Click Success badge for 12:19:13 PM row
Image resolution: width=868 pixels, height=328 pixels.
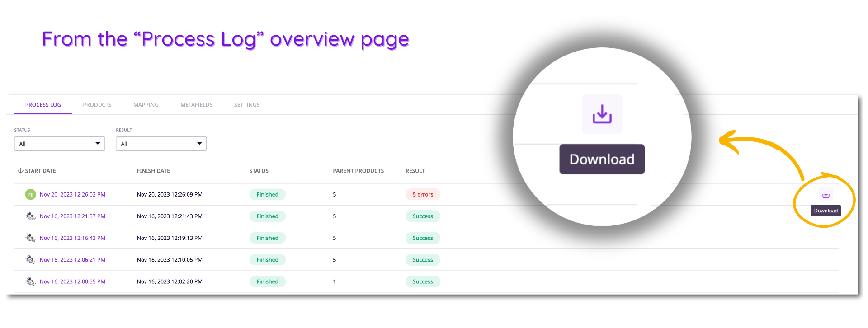click(x=423, y=238)
